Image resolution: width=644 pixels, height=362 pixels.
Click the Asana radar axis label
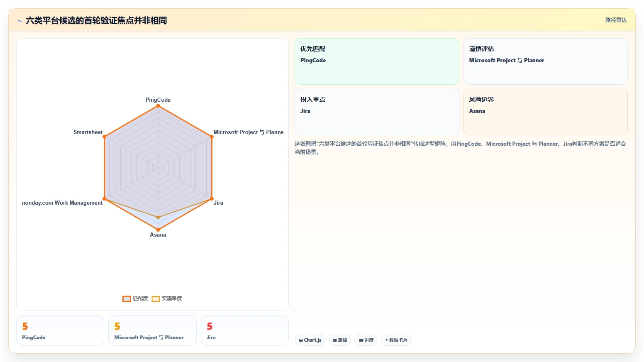[158, 235]
